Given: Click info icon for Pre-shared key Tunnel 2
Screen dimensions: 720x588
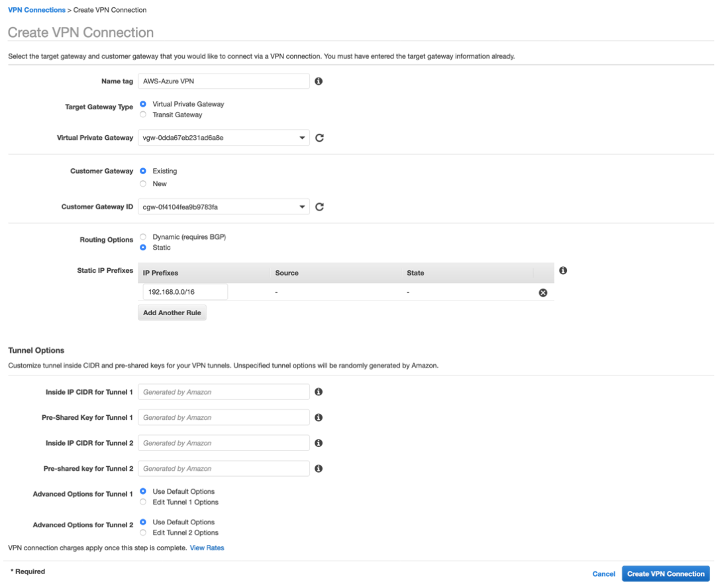Looking at the screenshot, I should pos(319,468).
